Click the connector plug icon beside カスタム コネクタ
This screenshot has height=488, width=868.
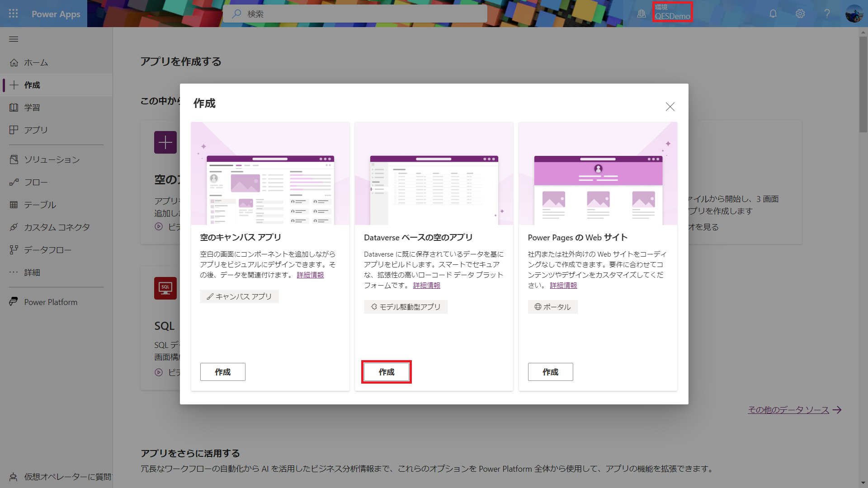(14, 227)
